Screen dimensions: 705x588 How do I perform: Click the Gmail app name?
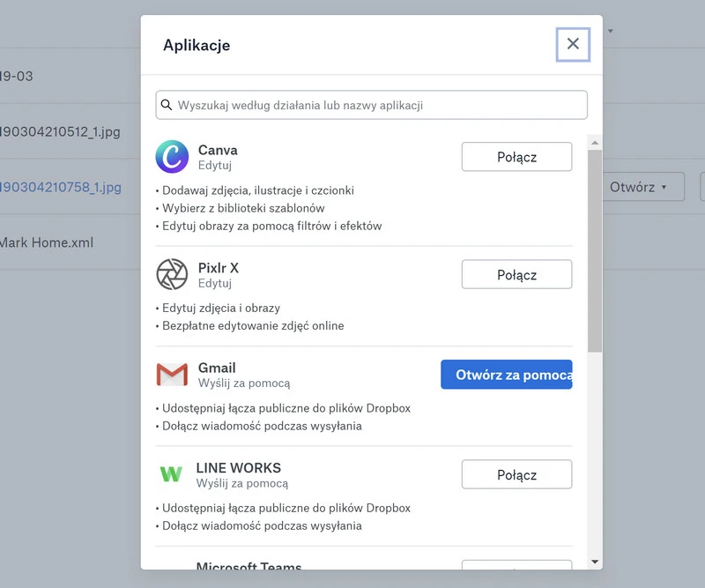tap(217, 368)
